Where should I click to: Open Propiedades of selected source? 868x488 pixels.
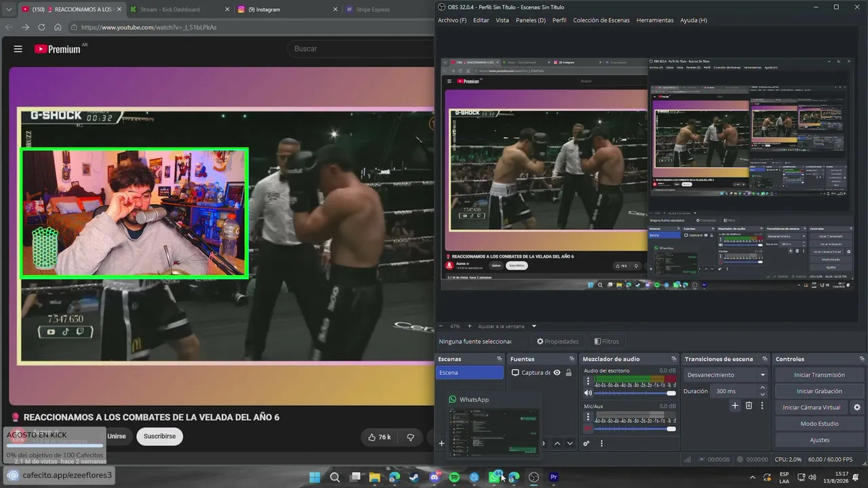tap(557, 342)
